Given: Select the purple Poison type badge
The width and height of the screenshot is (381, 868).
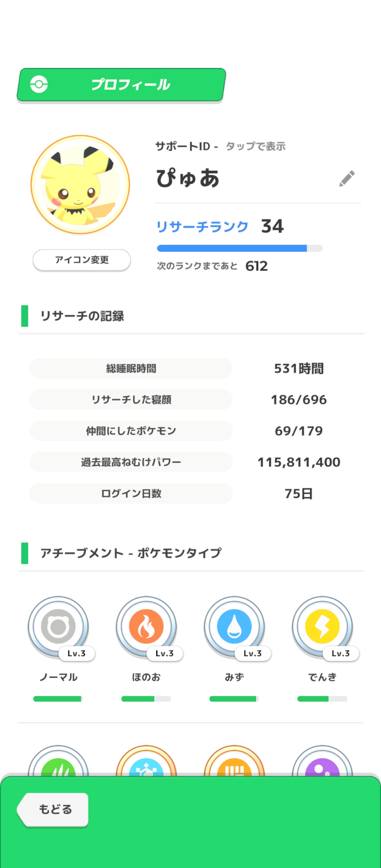Looking at the screenshot, I should [322, 764].
